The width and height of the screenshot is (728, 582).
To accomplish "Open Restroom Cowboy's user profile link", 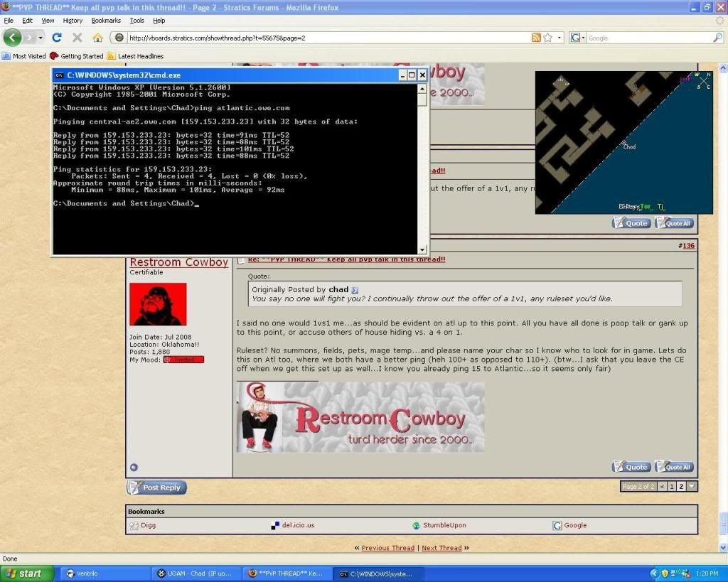I will (178, 262).
